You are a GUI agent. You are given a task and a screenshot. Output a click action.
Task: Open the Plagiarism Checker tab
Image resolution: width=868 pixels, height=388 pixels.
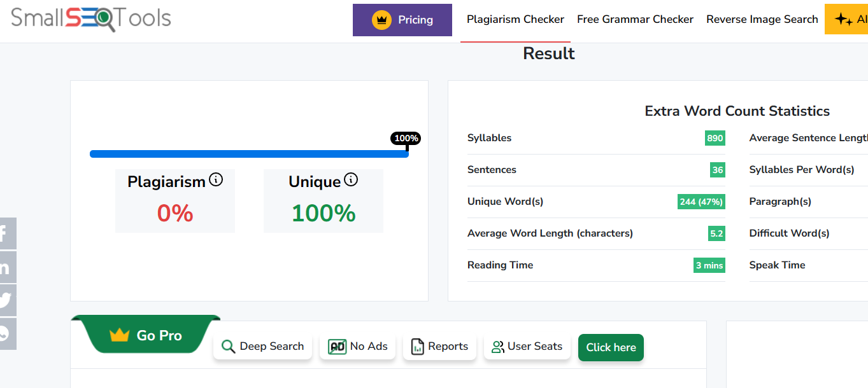pyautogui.click(x=515, y=20)
